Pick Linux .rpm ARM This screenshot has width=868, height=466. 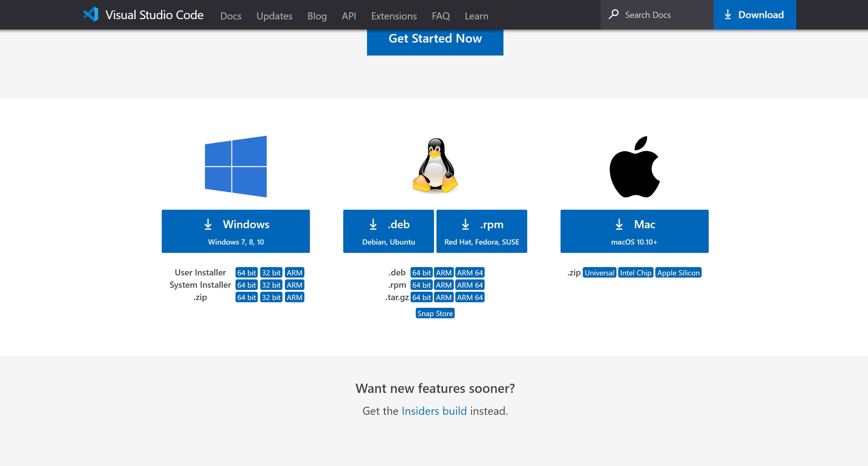pyautogui.click(x=444, y=285)
